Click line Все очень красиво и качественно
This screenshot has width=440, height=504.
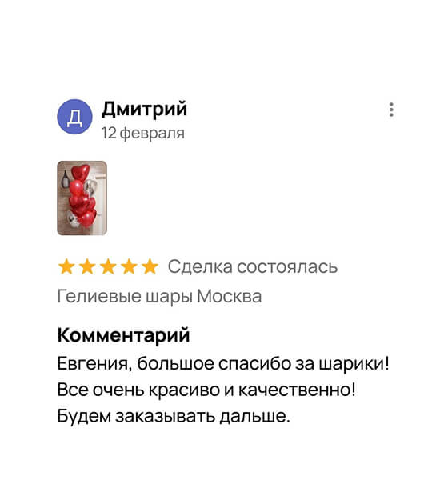206,390
